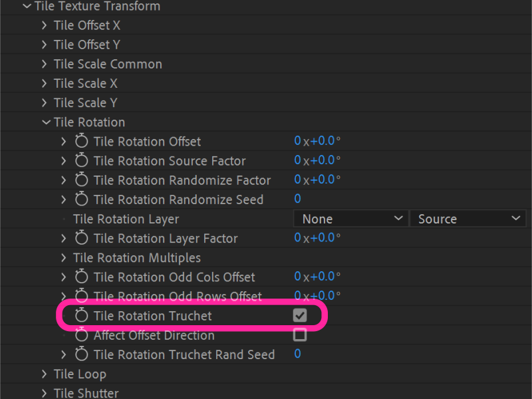Image resolution: width=532 pixels, height=399 pixels.
Task: Click the Tile Rotation Randomize Seed zero value
Action: coord(297,199)
